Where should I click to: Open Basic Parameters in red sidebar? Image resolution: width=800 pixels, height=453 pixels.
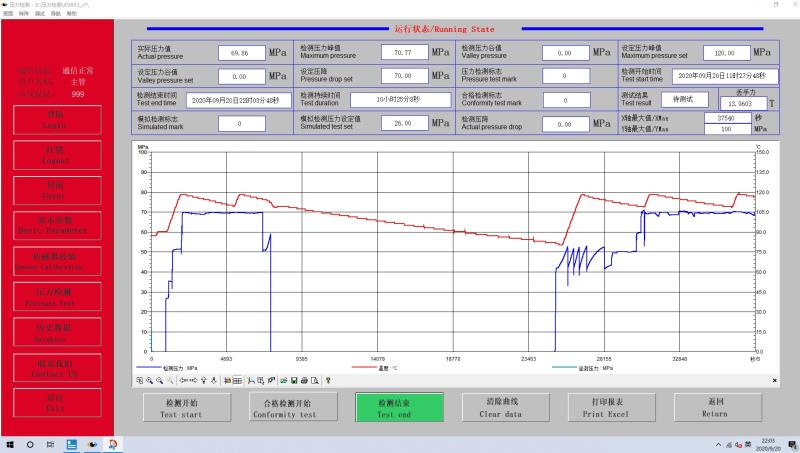[50, 225]
